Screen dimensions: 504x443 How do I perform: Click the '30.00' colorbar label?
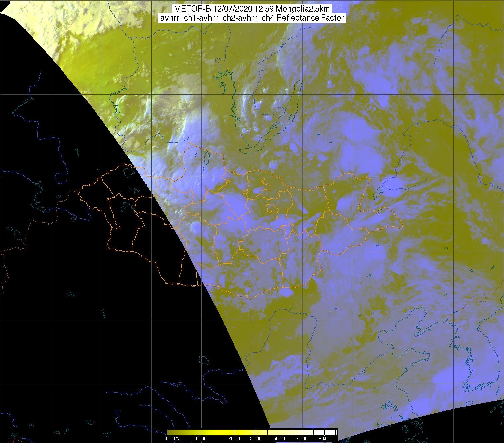point(256,438)
